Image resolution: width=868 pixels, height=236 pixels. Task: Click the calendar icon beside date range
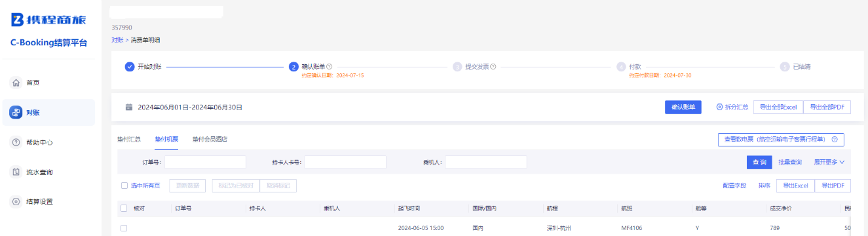point(129,107)
